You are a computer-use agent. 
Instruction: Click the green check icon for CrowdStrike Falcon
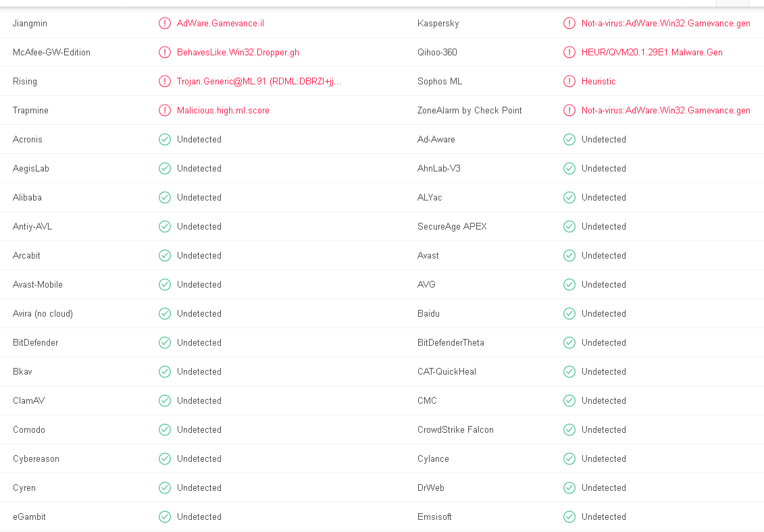[569, 429]
